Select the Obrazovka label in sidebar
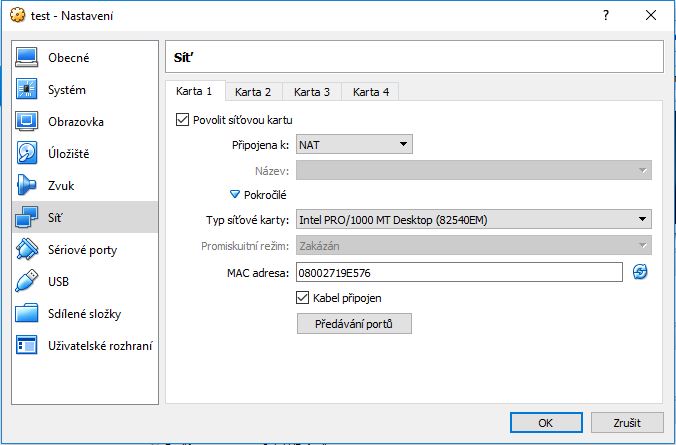 [76, 122]
